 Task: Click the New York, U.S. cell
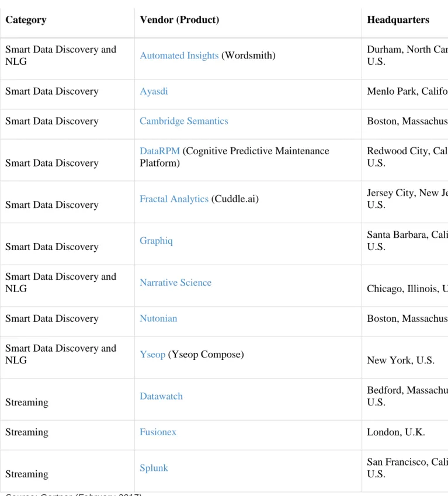click(x=401, y=360)
